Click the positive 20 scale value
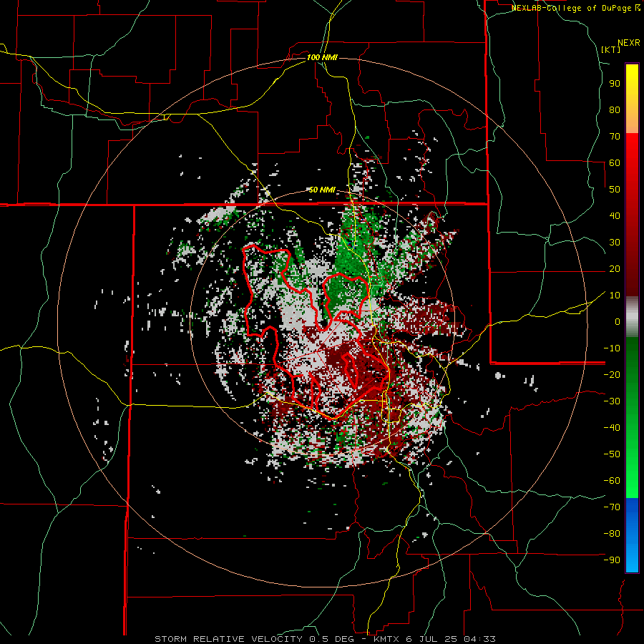644x644 pixels. [x=615, y=268]
